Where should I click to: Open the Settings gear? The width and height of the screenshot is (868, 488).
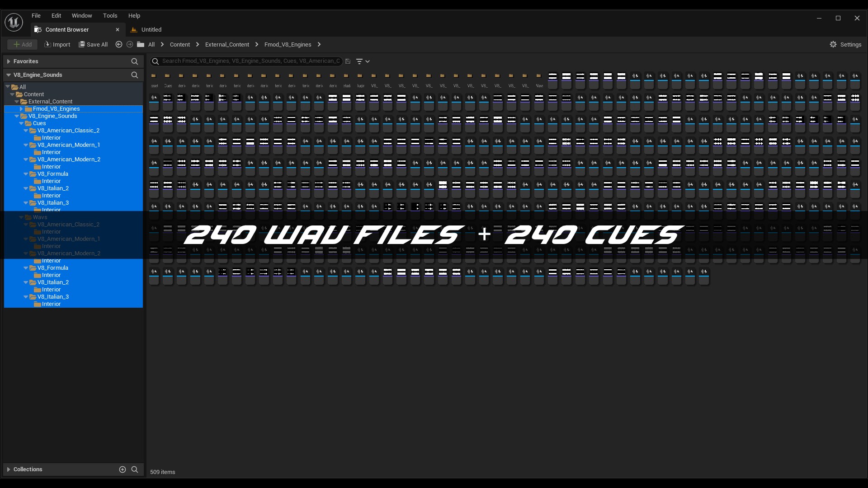(845, 44)
